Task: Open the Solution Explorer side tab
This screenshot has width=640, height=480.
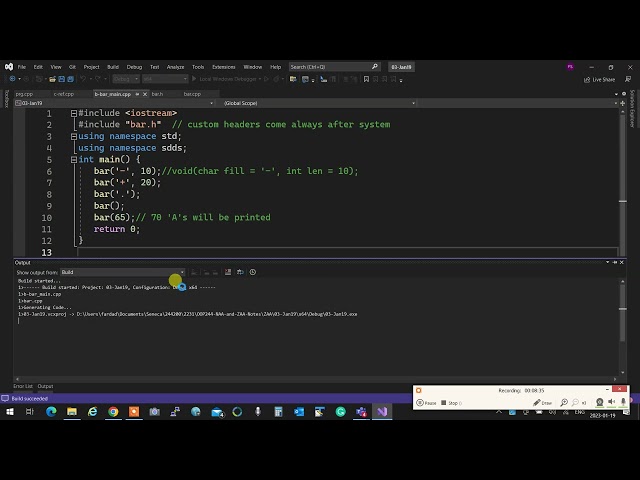Action: click(x=633, y=108)
